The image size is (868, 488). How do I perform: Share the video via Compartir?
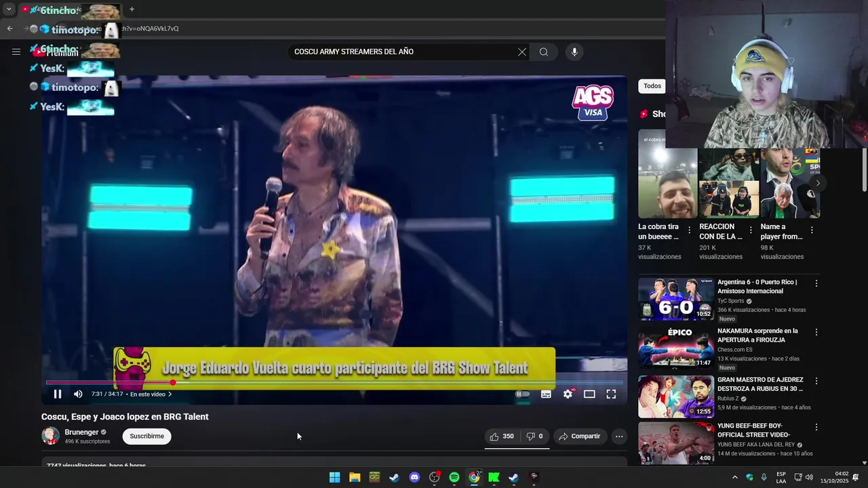(x=579, y=436)
